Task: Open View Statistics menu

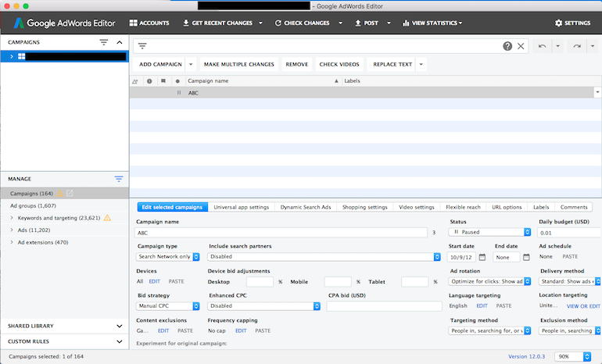Action: [x=432, y=23]
